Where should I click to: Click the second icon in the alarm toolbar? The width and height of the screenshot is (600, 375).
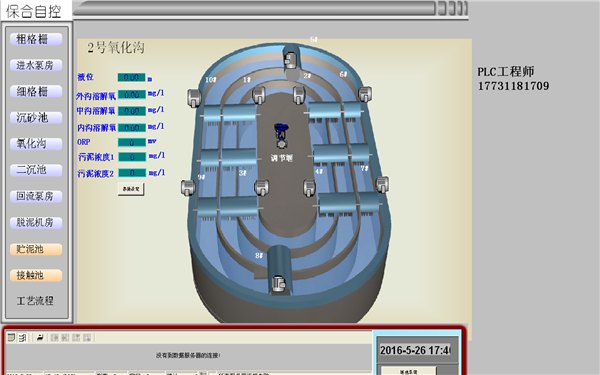tap(23, 337)
